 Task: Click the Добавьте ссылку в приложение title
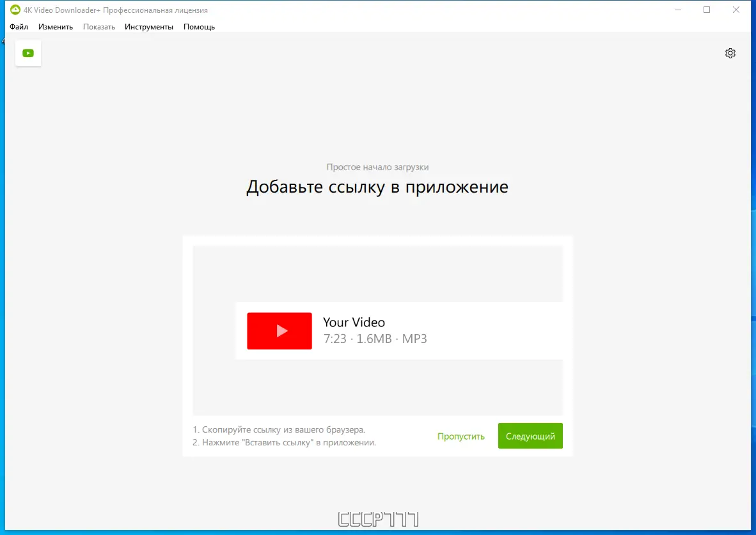[x=377, y=186]
